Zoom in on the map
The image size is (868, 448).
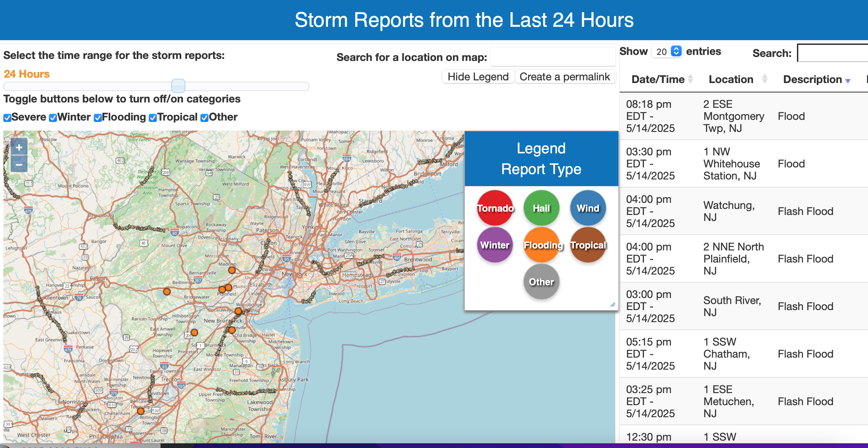[19, 147]
